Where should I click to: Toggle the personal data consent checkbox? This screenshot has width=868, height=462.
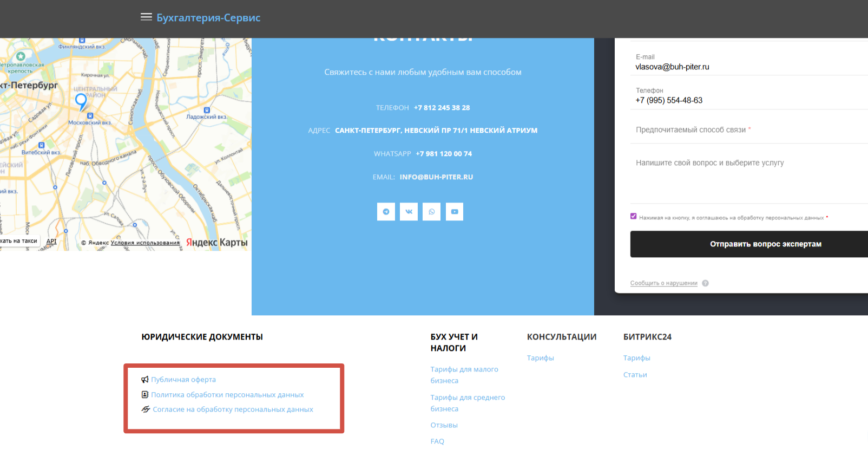[634, 217]
